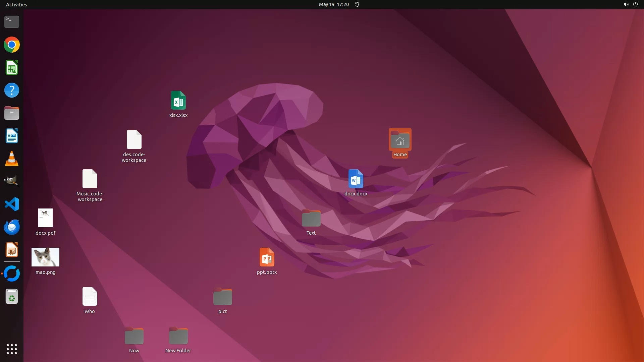Image resolution: width=644 pixels, height=362 pixels.
Task: Select the xlsx.xlsx spreadsheet file
Action: [x=178, y=101]
